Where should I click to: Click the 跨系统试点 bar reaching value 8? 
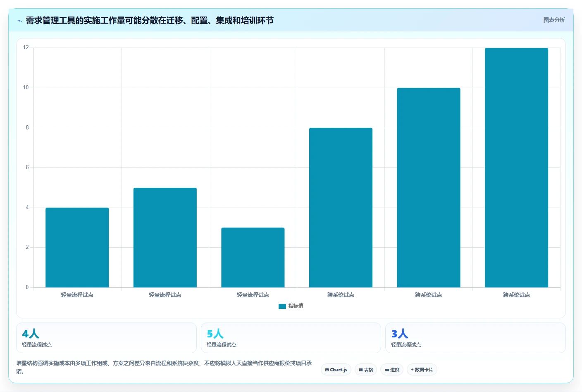tap(341, 208)
